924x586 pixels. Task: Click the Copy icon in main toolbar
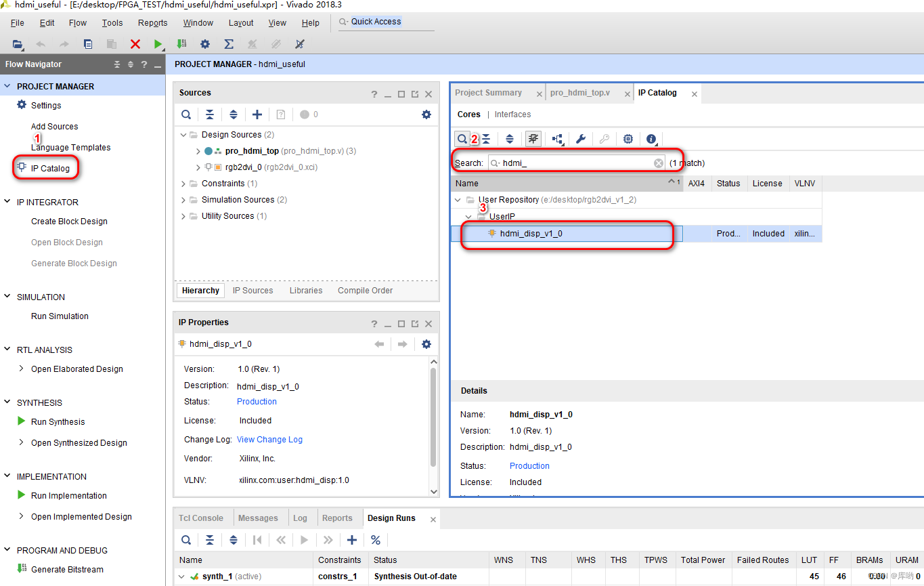point(88,44)
